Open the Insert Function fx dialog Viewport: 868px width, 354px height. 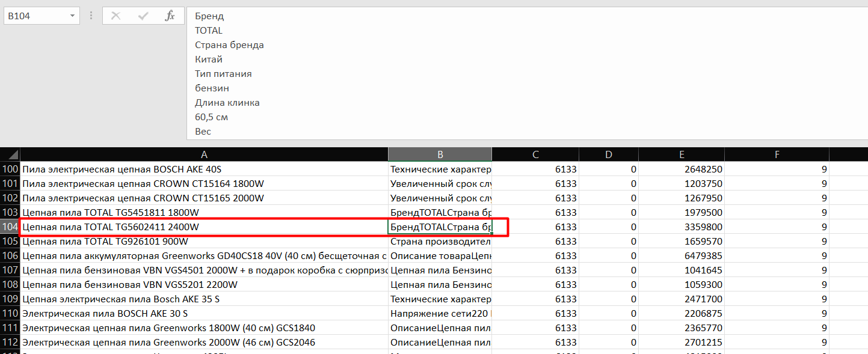(x=170, y=16)
